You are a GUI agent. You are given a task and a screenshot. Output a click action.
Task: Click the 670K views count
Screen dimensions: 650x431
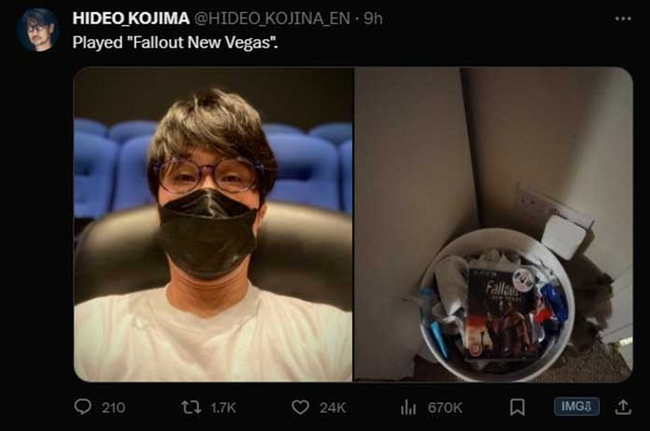click(x=445, y=408)
